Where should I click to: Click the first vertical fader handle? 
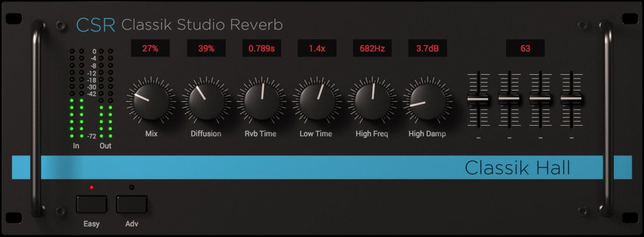(x=478, y=99)
